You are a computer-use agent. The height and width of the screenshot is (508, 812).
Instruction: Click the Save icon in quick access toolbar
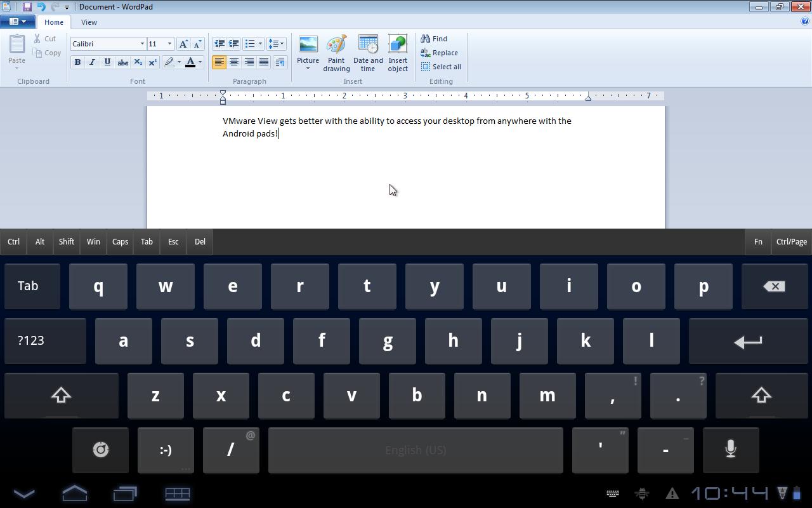coord(27,7)
